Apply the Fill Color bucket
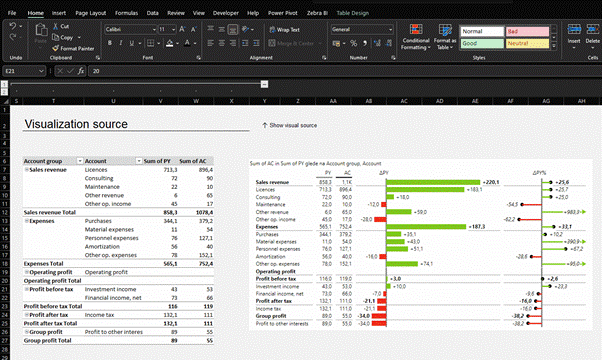The width and height of the screenshot is (602, 360). (x=169, y=43)
